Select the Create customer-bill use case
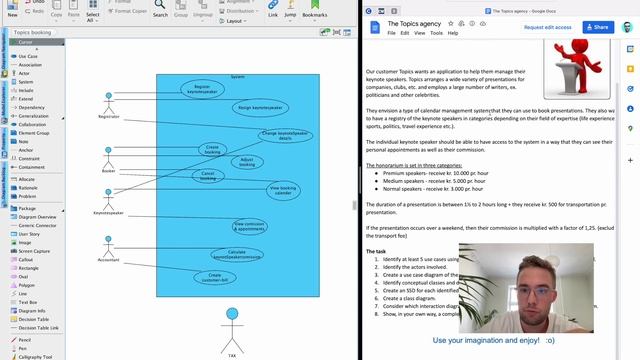This screenshot has height=360, width=640. point(215,278)
